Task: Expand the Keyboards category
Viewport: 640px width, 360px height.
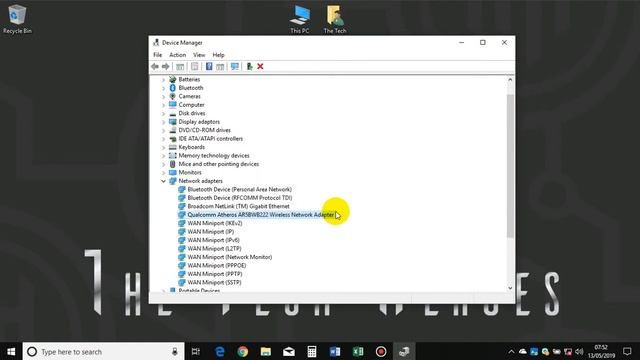Action: 163,147
